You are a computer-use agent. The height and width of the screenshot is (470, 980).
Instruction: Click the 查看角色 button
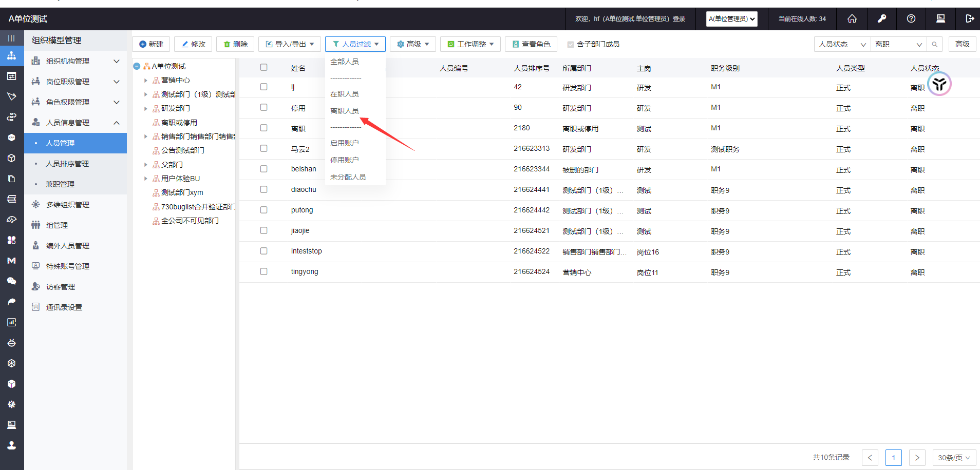[x=531, y=45]
